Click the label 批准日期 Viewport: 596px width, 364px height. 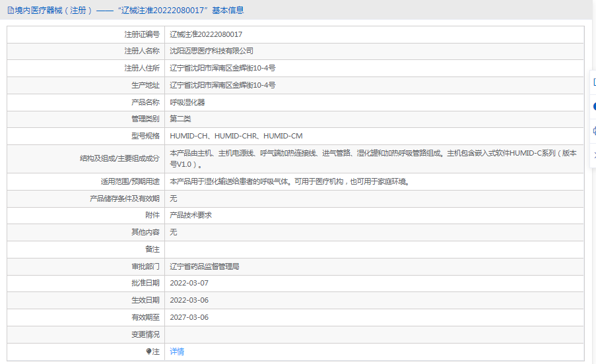pyautogui.click(x=146, y=283)
